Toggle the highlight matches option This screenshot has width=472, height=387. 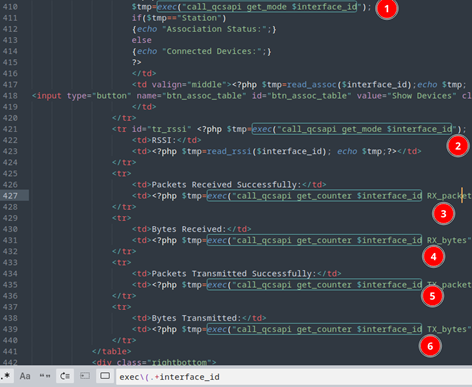[105, 376]
